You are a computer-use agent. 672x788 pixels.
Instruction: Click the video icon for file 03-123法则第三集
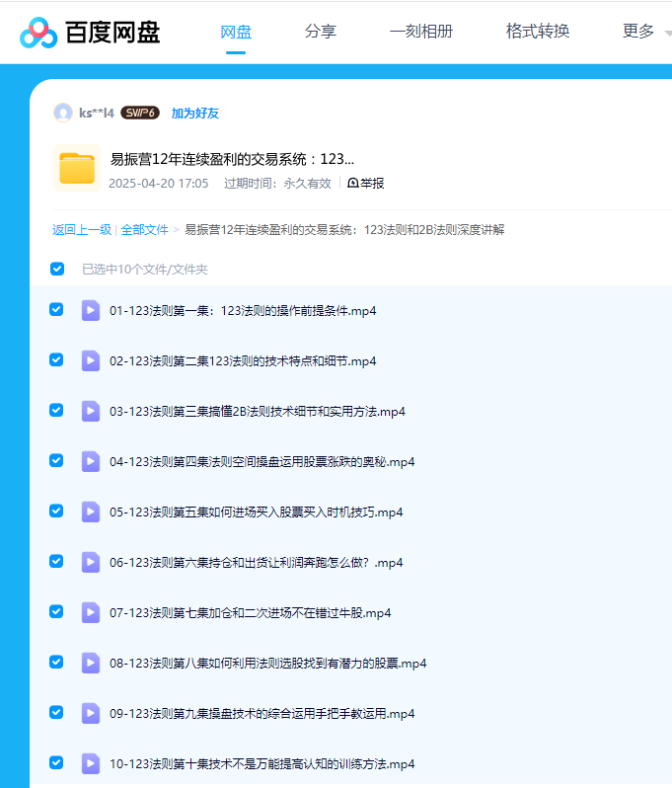coord(91,411)
